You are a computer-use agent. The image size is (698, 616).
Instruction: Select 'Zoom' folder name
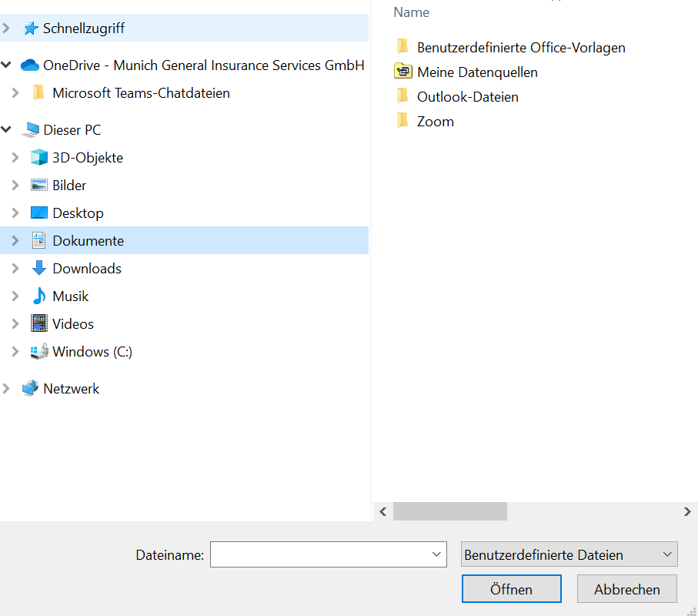pos(436,122)
